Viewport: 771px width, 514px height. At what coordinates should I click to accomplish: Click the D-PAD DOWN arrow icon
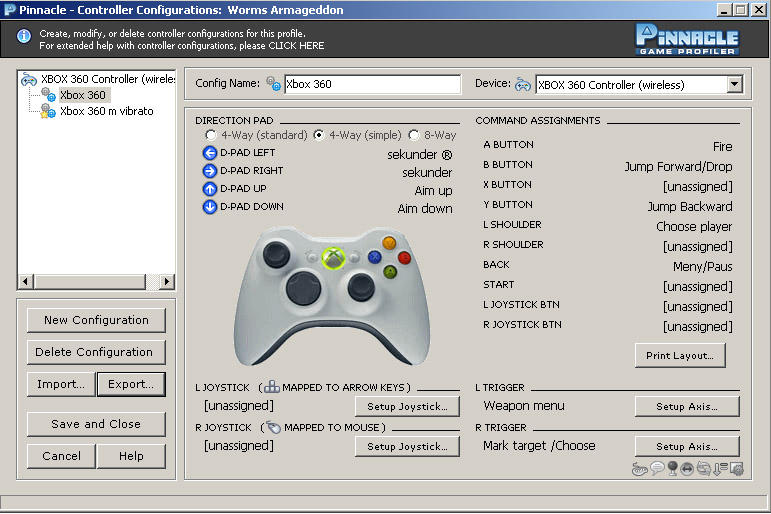coord(209,207)
